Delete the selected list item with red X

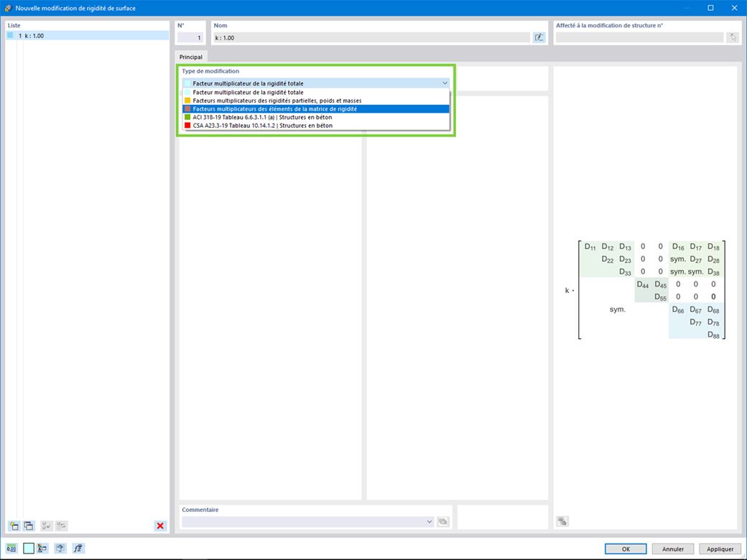(x=160, y=526)
